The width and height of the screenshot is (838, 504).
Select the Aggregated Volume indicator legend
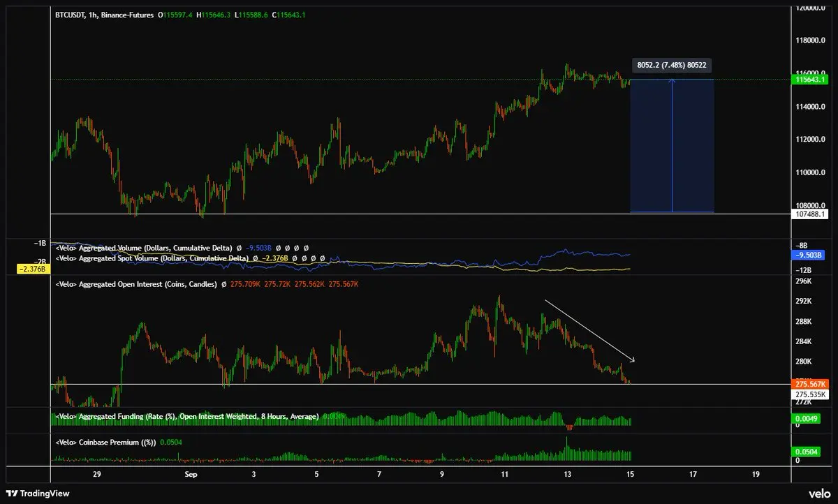click(x=143, y=248)
